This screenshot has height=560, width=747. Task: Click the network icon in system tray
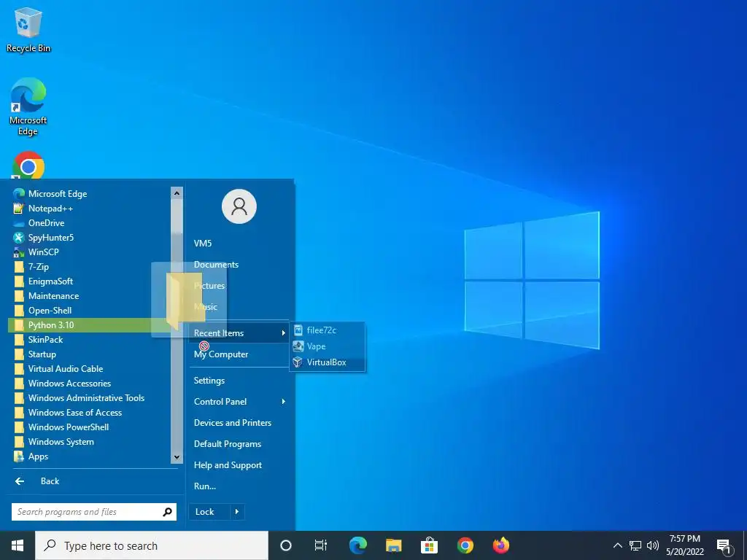(x=635, y=545)
